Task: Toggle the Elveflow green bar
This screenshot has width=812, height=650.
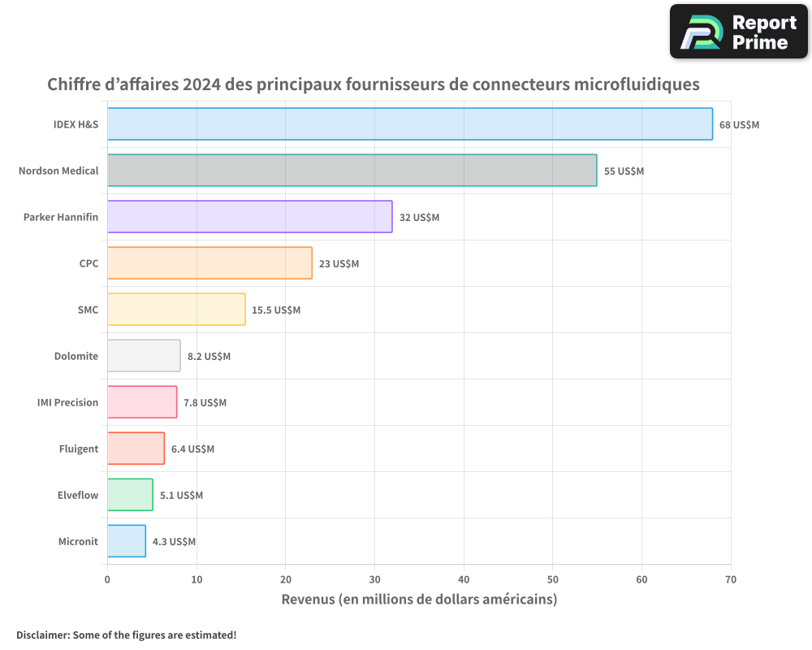Action: (x=129, y=495)
